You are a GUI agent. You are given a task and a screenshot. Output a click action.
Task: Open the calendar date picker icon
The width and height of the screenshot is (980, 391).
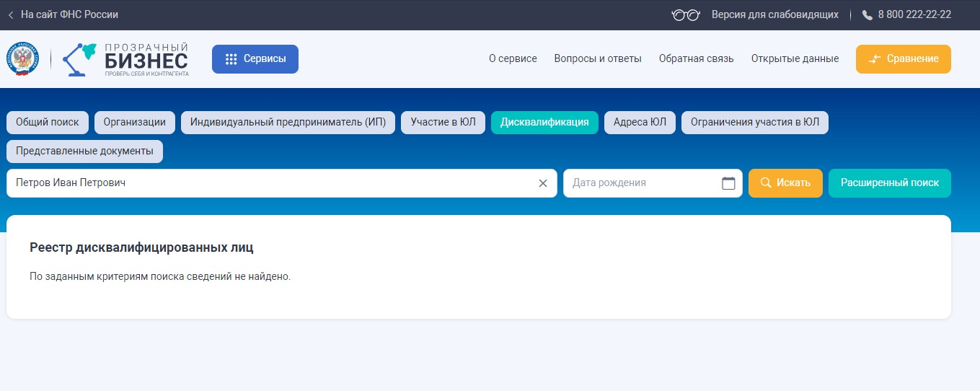click(x=728, y=183)
